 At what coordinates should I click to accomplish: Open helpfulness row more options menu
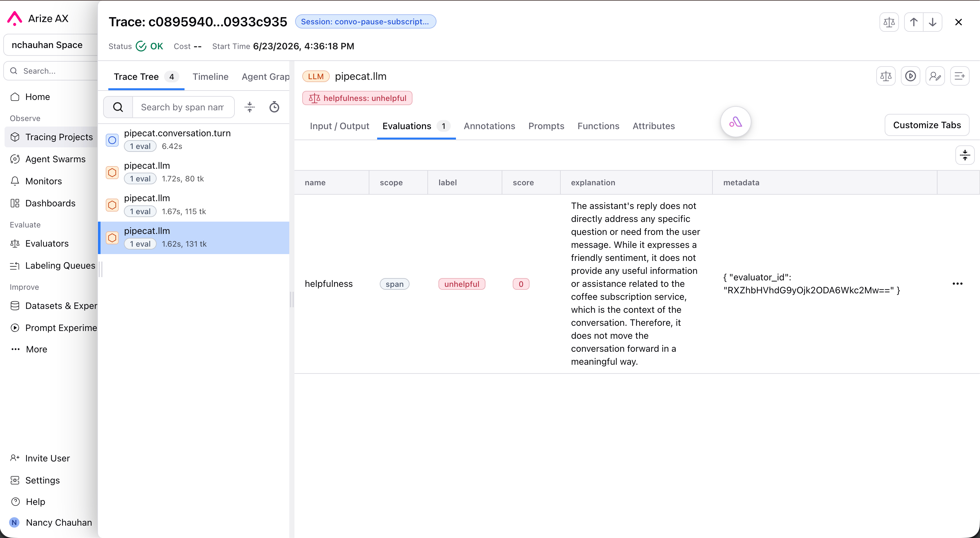tap(957, 284)
